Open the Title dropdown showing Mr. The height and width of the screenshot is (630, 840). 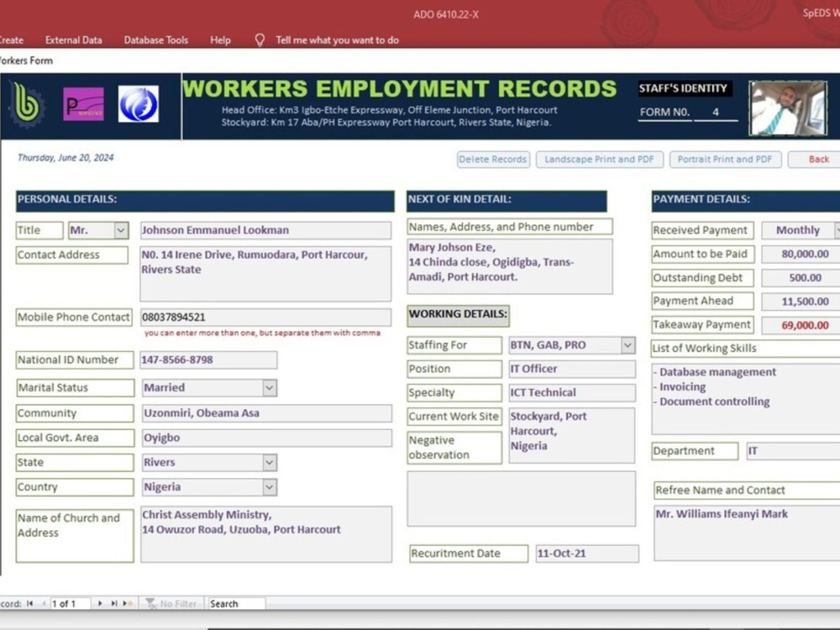(122, 230)
